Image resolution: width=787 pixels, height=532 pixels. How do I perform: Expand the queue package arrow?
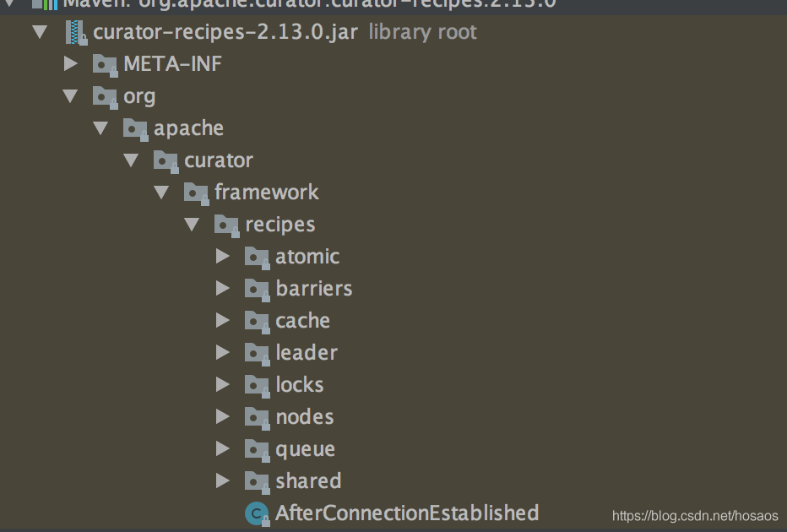223,449
